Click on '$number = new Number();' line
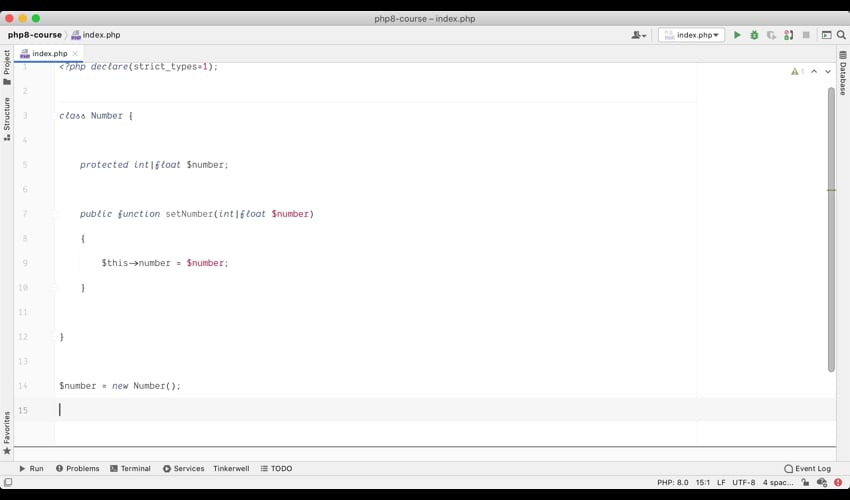 pos(120,386)
